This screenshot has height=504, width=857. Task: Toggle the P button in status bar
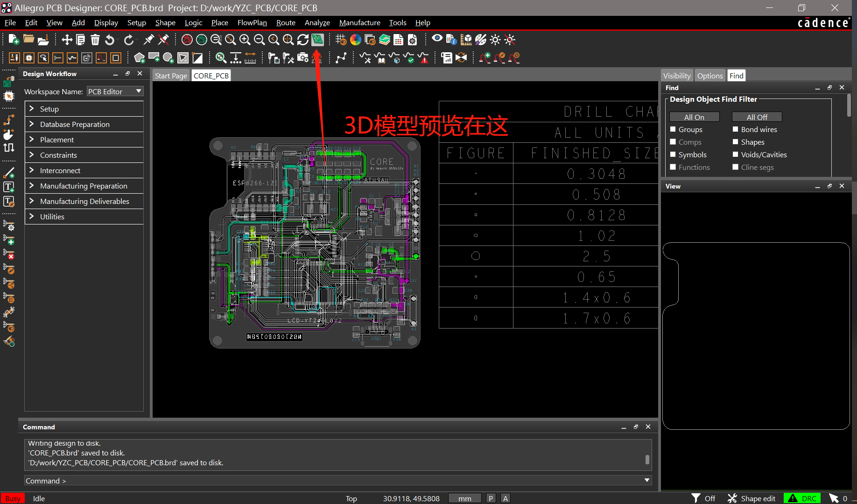[491, 498]
